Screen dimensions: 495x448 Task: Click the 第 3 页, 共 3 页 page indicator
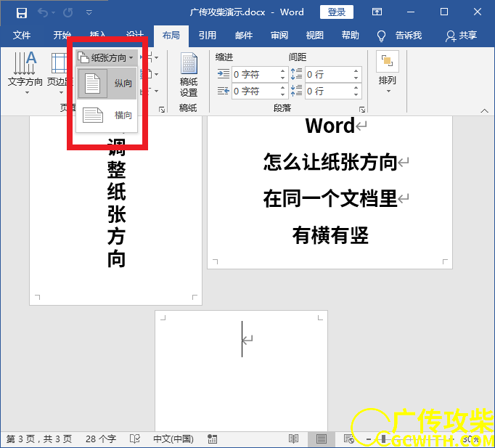click(x=38, y=439)
